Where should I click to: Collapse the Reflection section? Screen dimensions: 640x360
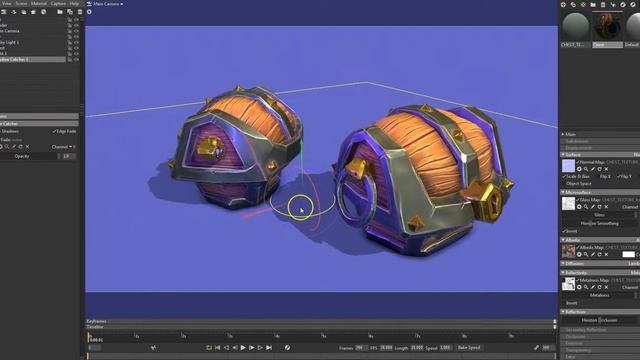coord(563,311)
